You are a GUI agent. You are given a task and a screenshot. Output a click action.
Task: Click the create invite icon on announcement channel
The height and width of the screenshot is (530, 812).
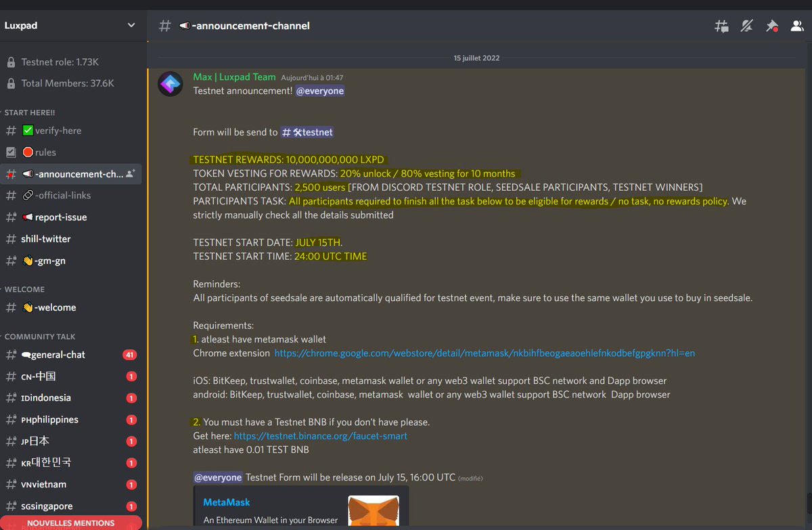[130, 174]
